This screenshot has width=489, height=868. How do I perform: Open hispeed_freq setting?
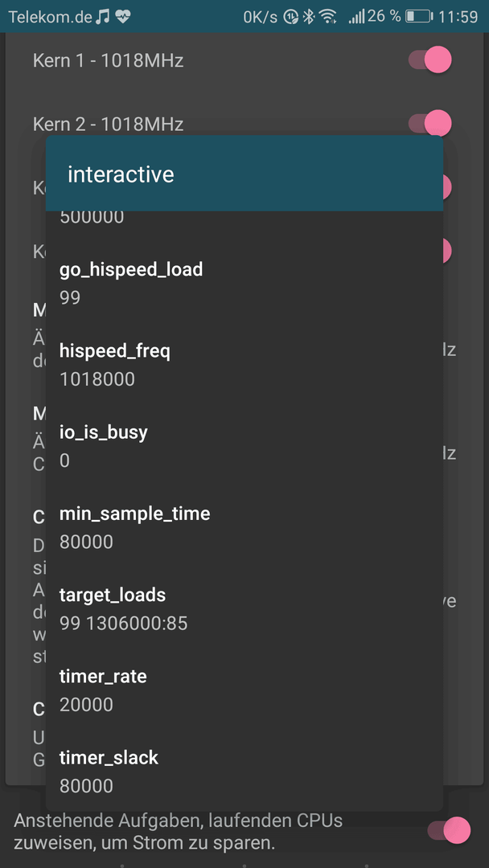[x=244, y=365]
